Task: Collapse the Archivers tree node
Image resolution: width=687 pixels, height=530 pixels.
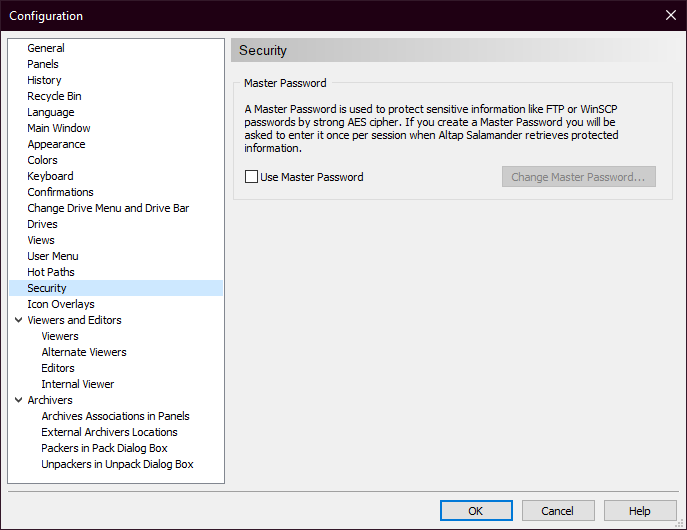Action: pyautogui.click(x=18, y=400)
